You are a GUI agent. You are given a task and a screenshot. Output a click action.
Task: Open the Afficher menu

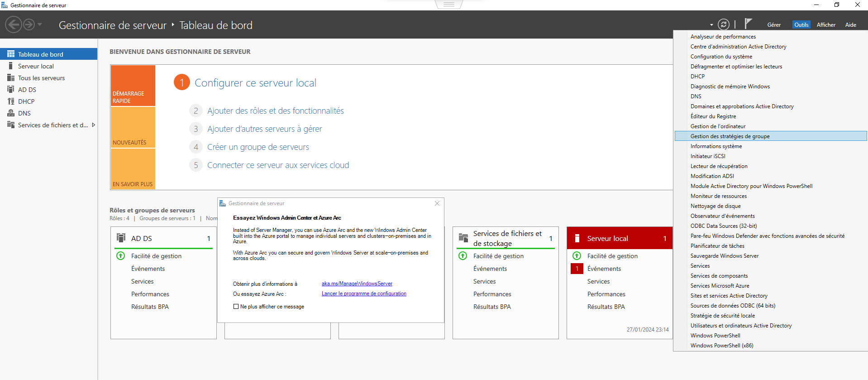(x=826, y=25)
